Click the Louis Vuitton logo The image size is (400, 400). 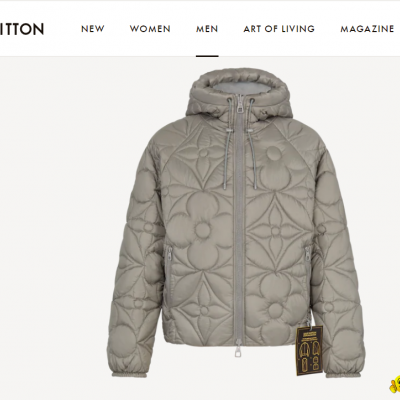tap(22, 29)
